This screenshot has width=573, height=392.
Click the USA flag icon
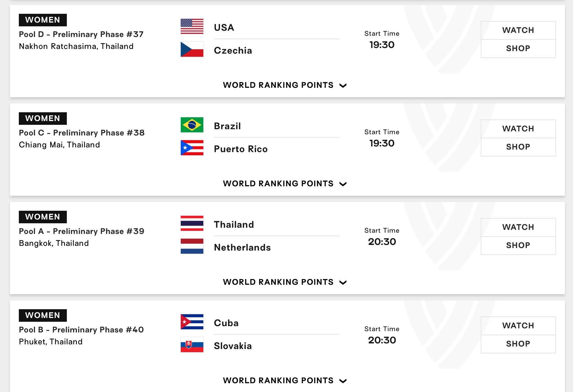tap(192, 26)
